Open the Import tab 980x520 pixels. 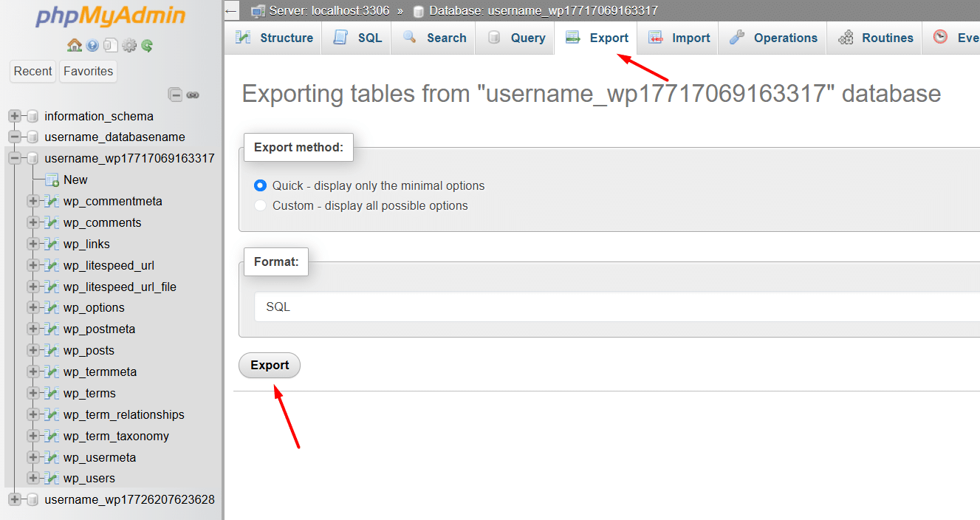click(678, 38)
